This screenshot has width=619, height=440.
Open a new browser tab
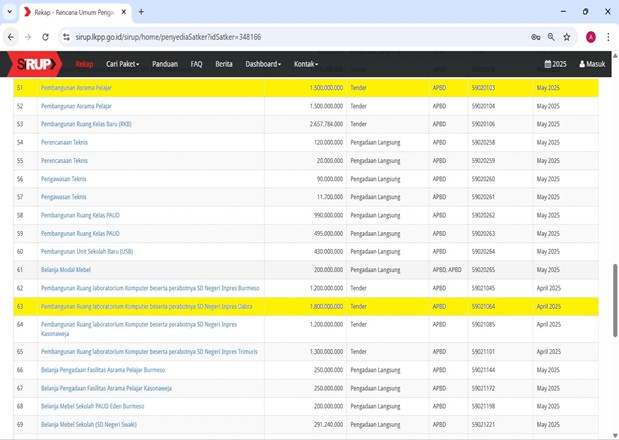tap(141, 12)
